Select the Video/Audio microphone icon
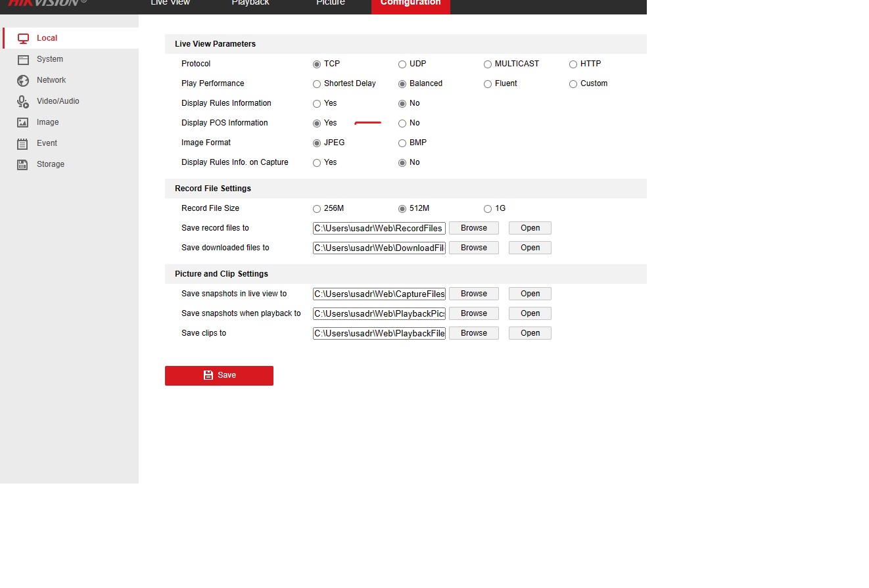The width and height of the screenshot is (869, 588). 24,102
